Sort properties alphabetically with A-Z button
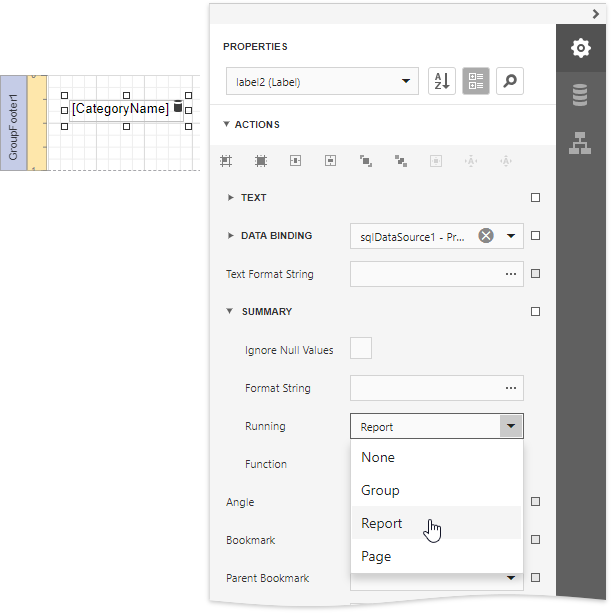Viewport: 611px width, 613px height. pyautogui.click(x=441, y=82)
